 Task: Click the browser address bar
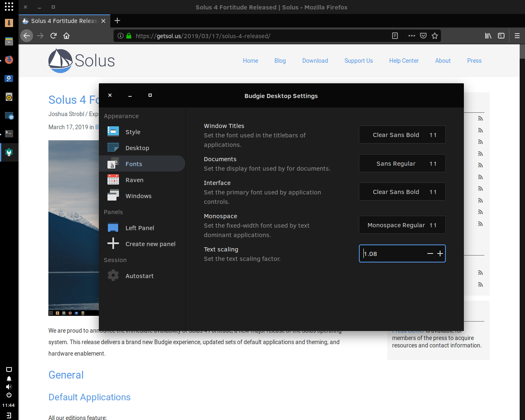coord(246,36)
